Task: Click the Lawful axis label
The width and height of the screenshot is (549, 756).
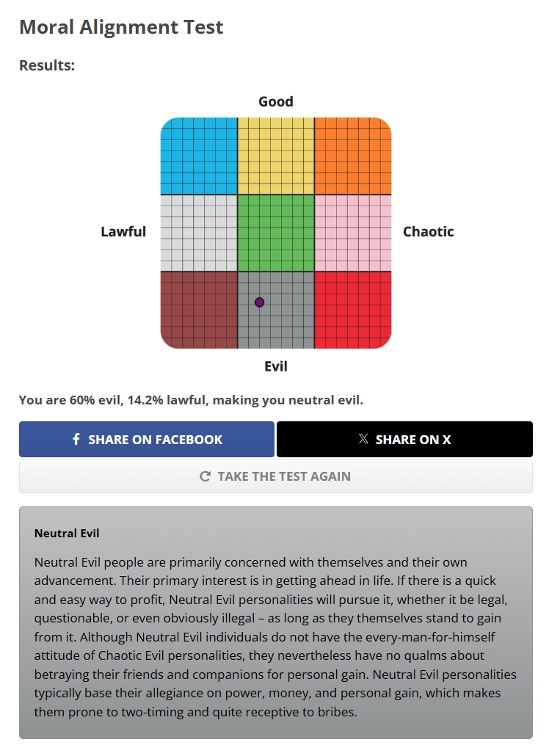Action: point(123,232)
